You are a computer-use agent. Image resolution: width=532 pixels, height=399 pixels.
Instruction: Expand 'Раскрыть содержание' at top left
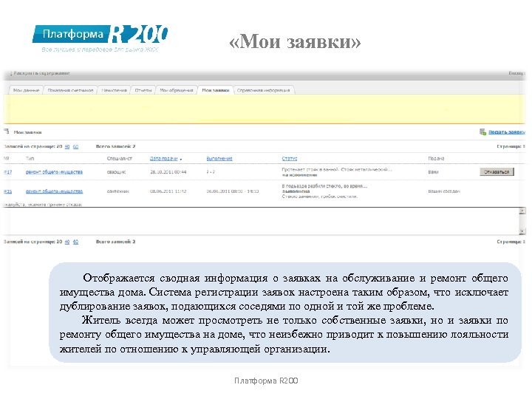point(40,73)
